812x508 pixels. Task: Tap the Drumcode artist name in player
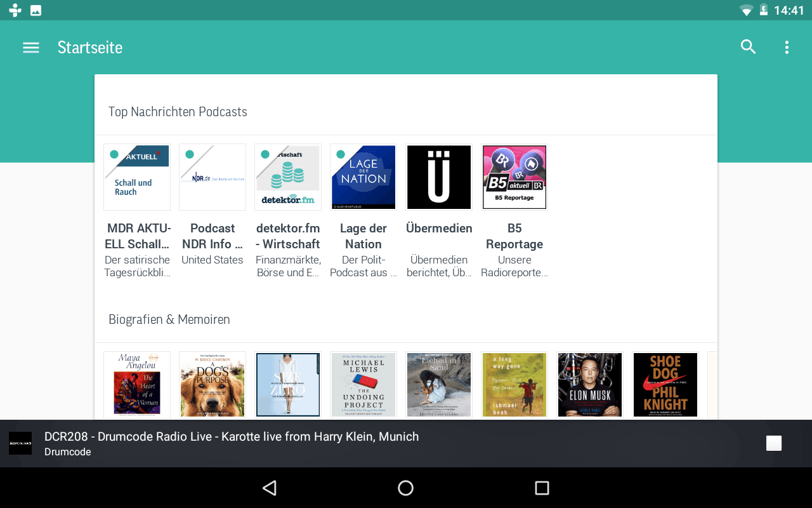pyautogui.click(x=68, y=452)
